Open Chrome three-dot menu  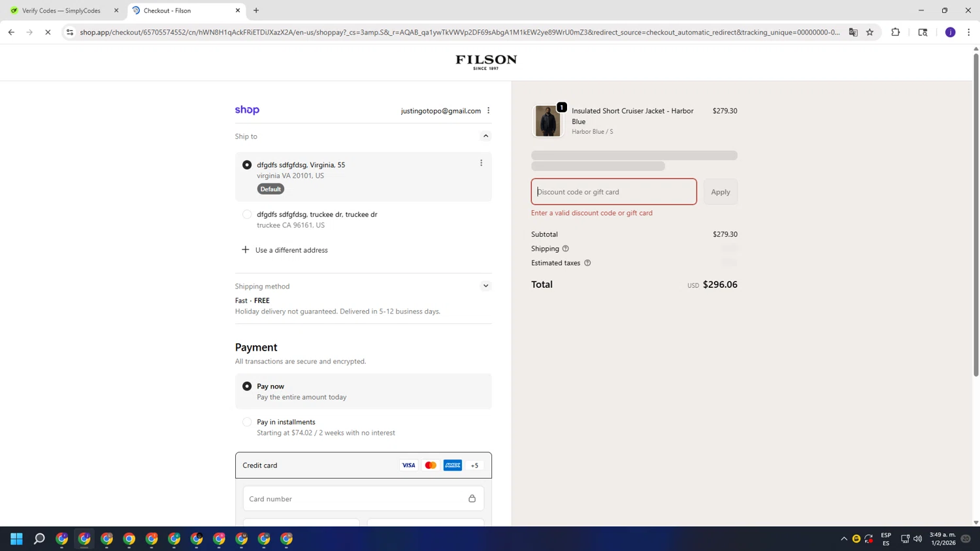968,32
